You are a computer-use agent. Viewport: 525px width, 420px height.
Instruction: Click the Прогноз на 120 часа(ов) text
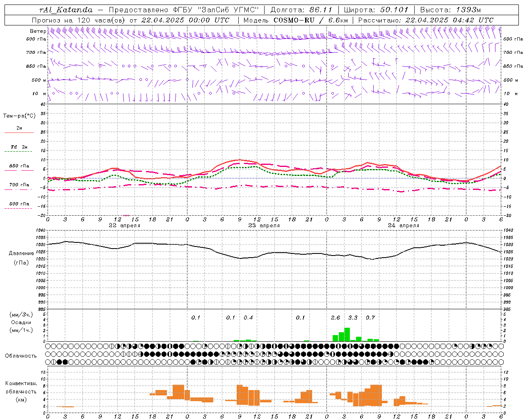tap(79, 20)
